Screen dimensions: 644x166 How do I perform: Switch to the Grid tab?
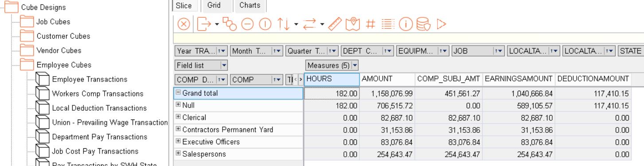point(214,5)
